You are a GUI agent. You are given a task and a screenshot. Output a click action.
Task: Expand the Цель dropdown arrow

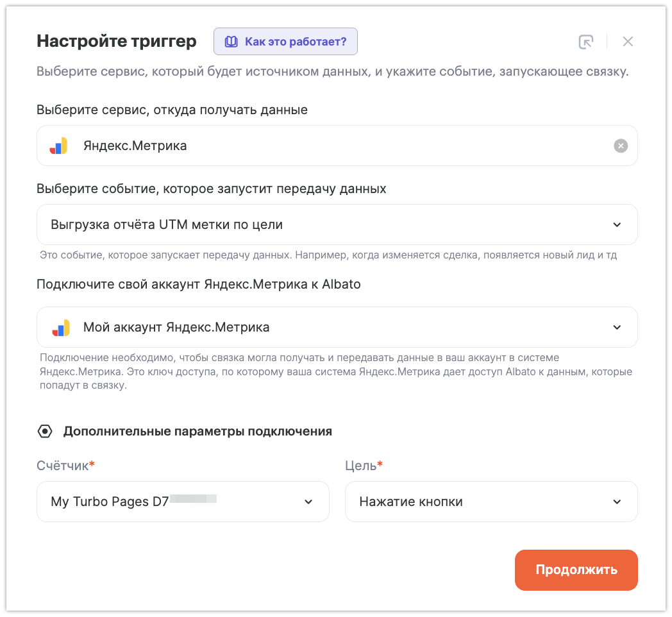(617, 502)
